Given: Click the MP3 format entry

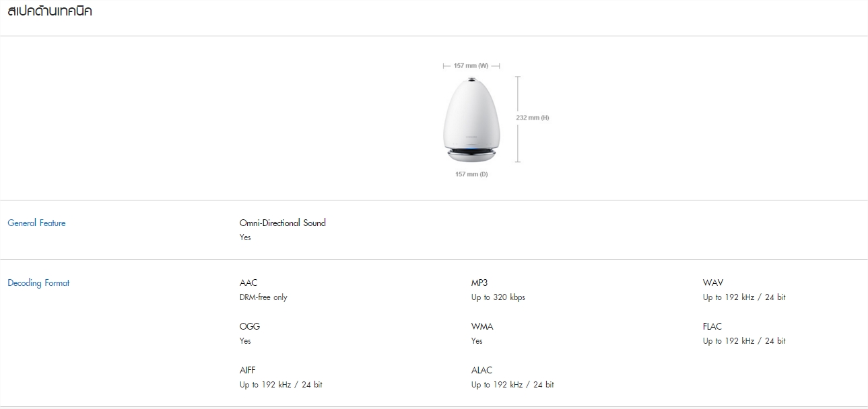Looking at the screenshot, I should tap(479, 283).
